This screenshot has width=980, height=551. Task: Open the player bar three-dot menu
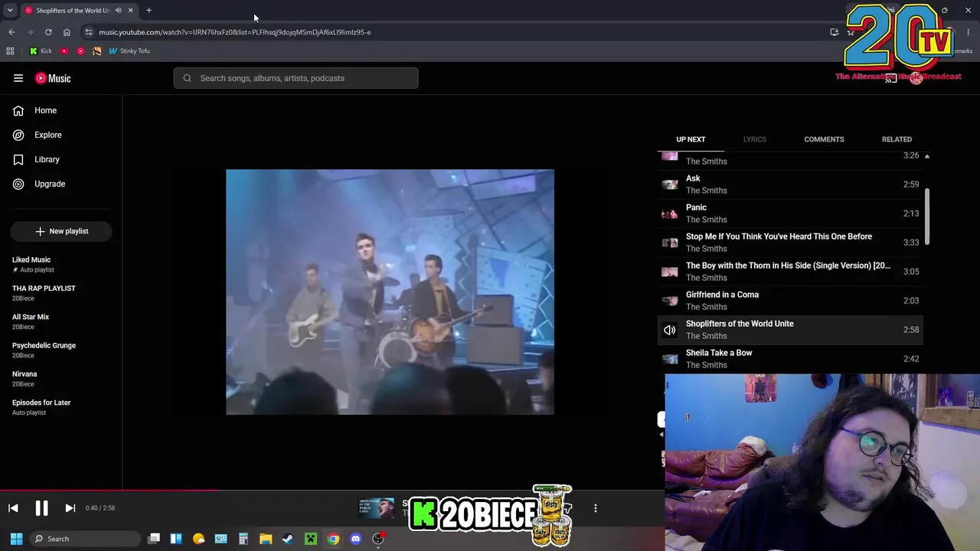click(x=596, y=508)
